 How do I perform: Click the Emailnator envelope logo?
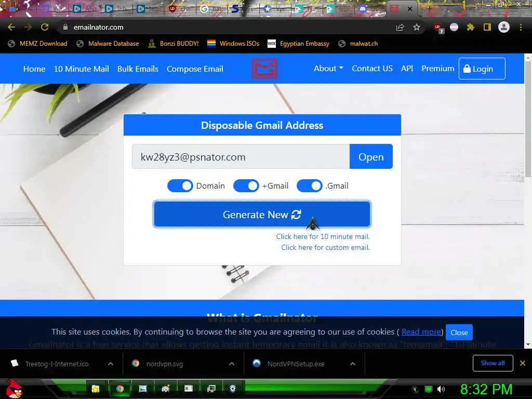click(x=264, y=69)
